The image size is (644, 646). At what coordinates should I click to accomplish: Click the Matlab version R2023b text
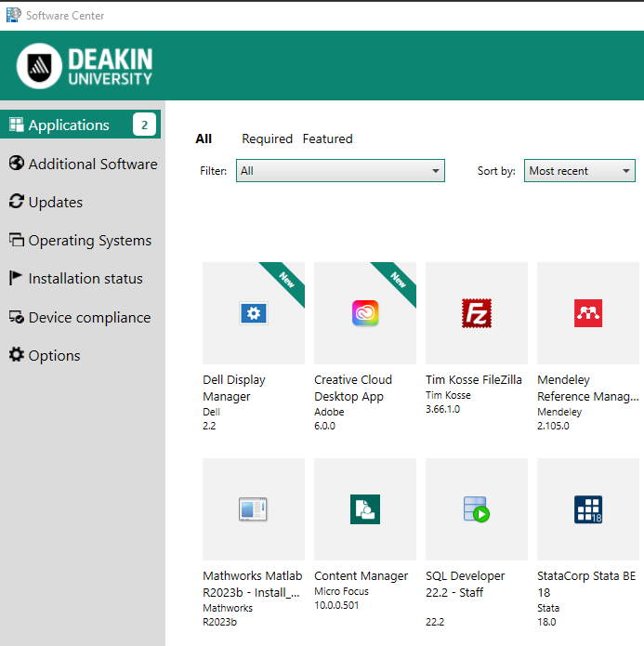[x=219, y=622]
